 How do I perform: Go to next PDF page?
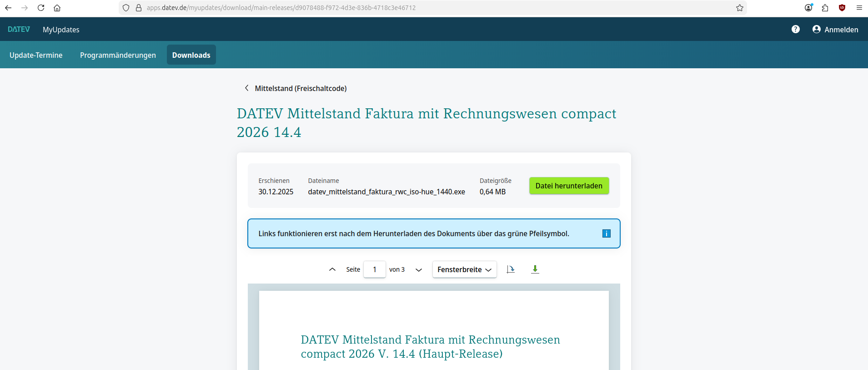pos(419,270)
